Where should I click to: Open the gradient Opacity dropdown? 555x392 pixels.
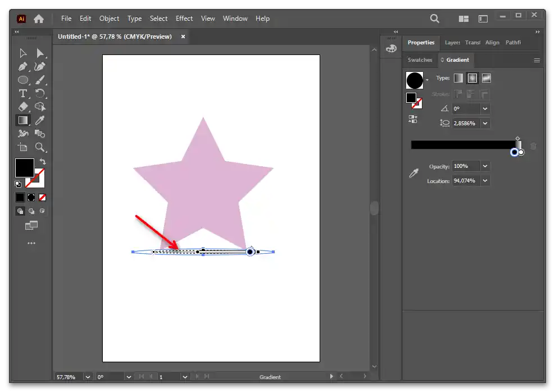485,166
